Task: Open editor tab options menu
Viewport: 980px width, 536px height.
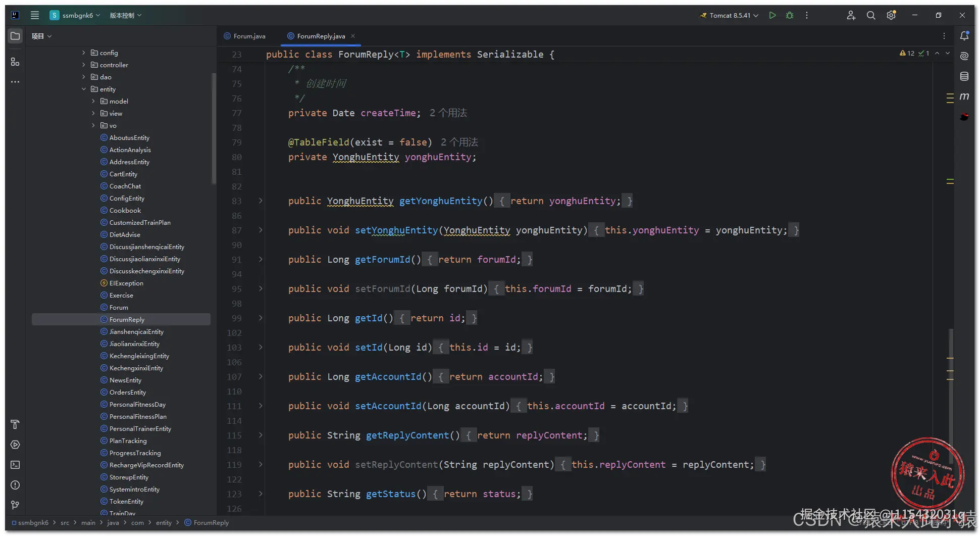Action: click(944, 36)
